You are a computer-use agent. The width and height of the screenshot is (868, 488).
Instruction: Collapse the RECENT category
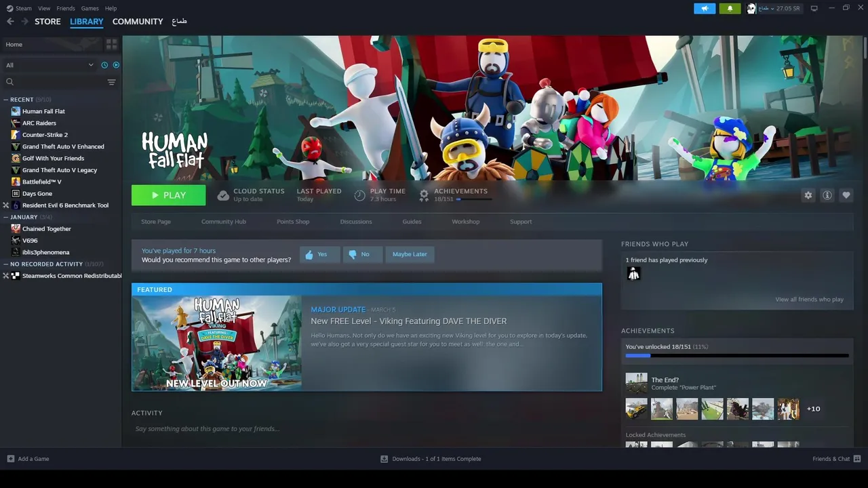(x=6, y=100)
